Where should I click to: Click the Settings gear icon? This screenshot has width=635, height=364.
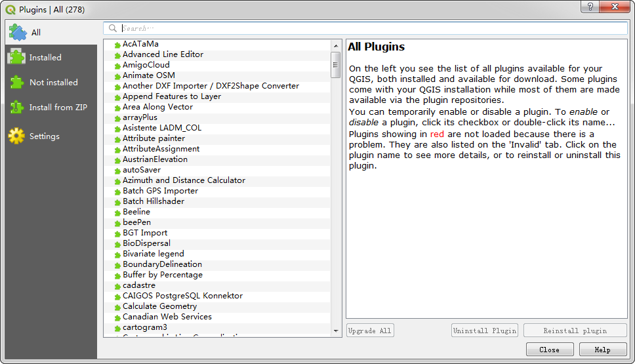pyautogui.click(x=16, y=136)
